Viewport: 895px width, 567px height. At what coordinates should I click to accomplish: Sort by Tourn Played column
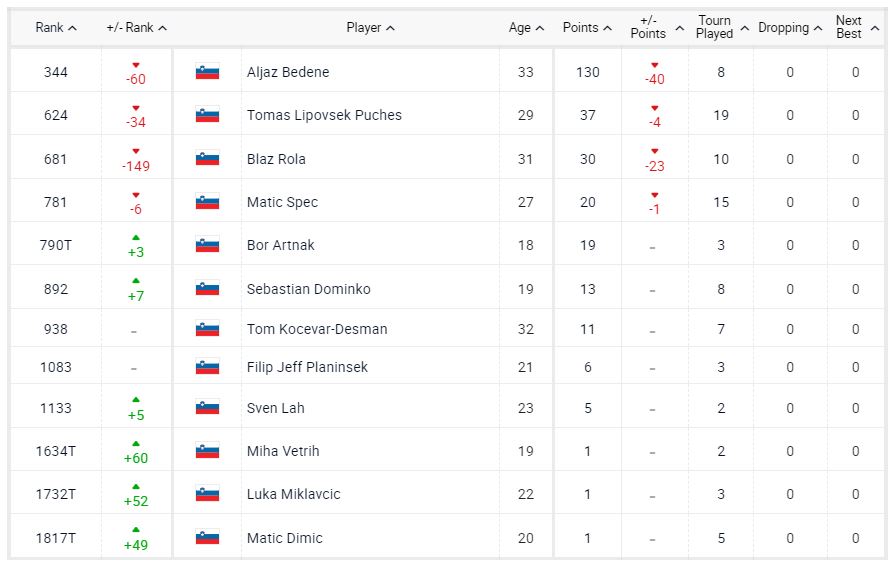point(720,27)
